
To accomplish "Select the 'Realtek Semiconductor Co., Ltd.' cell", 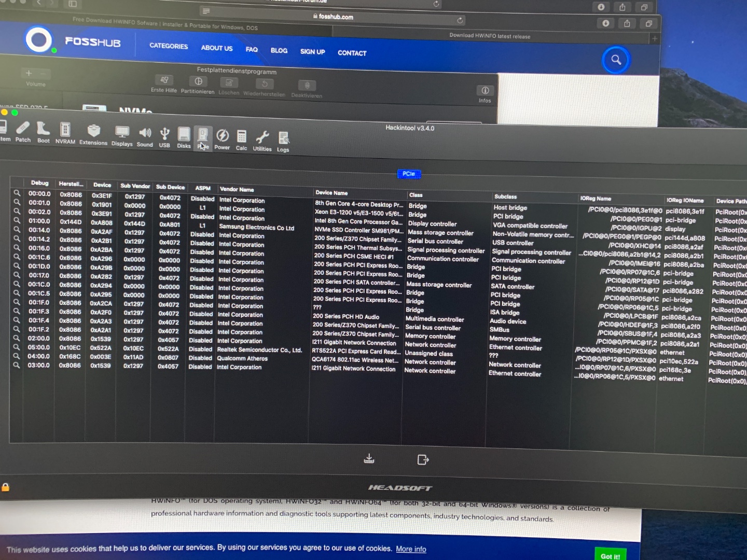I will pos(259,349).
